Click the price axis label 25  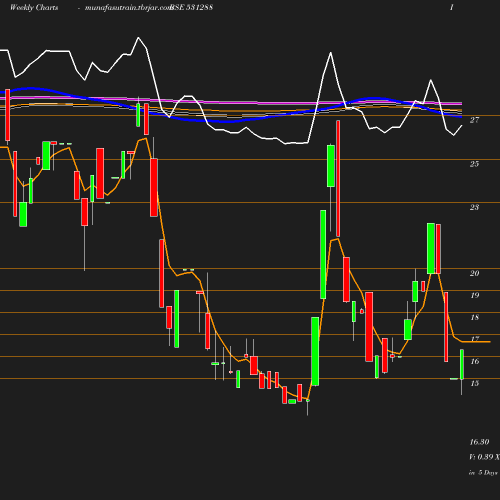tap(474, 164)
